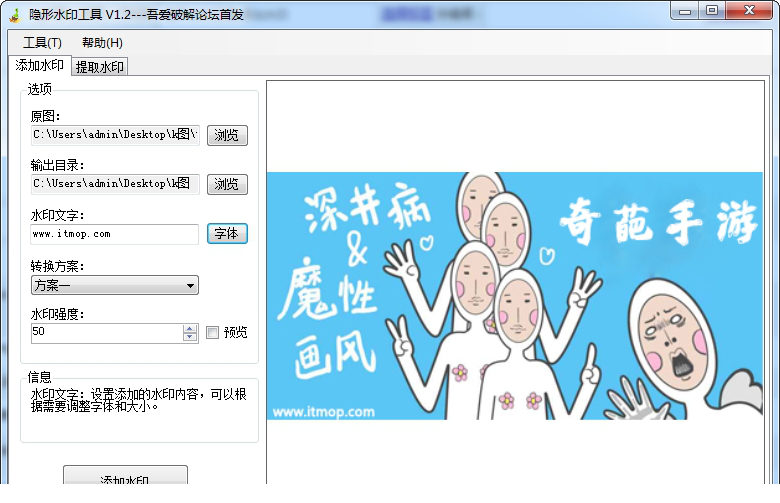Minimize the 隐形水印工具 window
Image resolution: width=780 pixels, height=503 pixels.
[x=685, y=10]
